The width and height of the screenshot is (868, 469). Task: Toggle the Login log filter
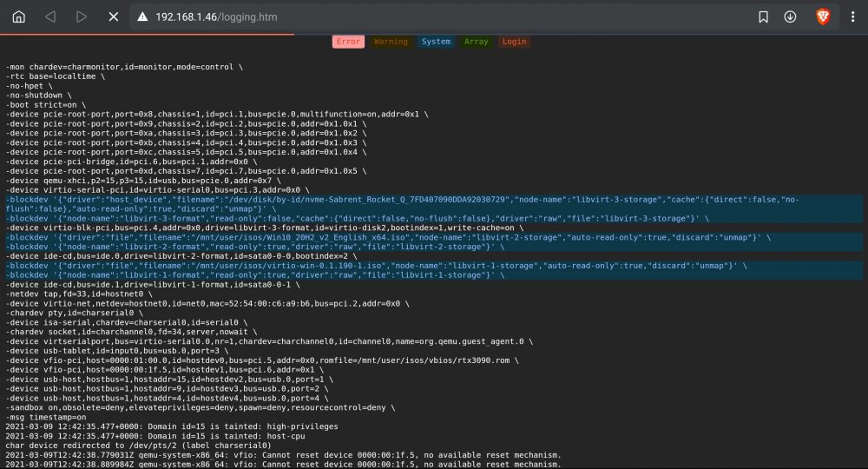514,42
